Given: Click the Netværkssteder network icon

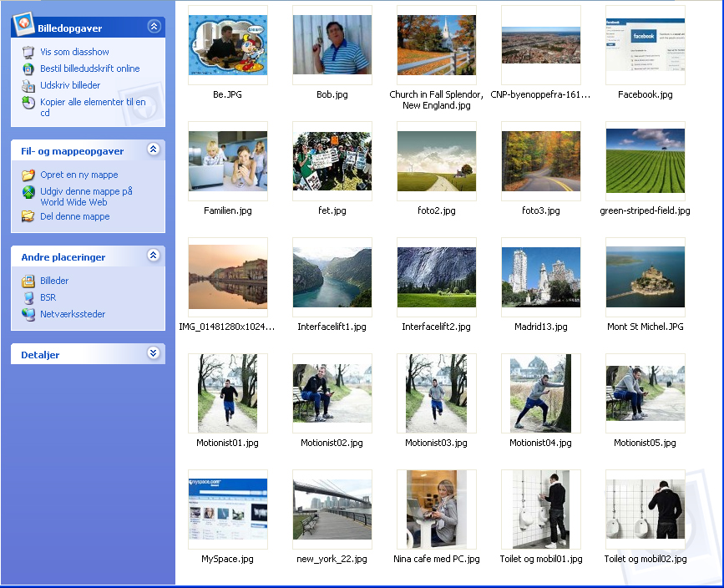Looking at the screenshot, I should [28, 314].
